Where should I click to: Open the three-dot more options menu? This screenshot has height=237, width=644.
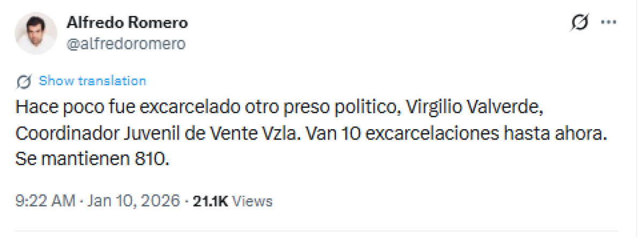(609, 23)
